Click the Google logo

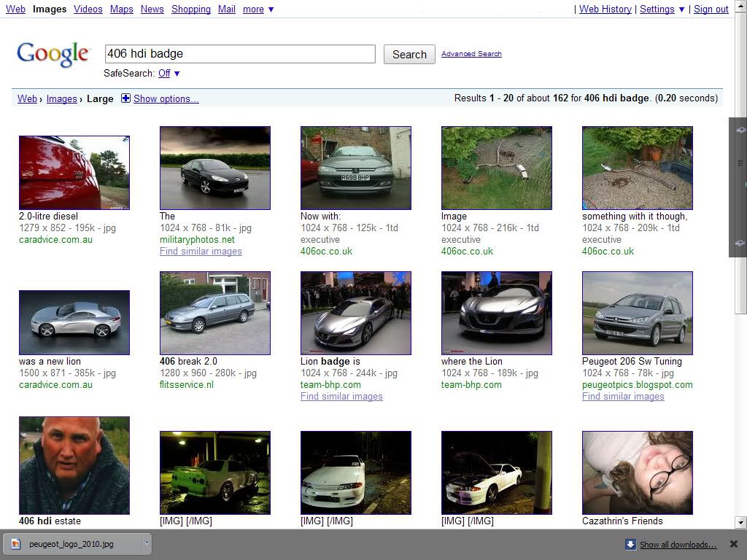[53, 55]
